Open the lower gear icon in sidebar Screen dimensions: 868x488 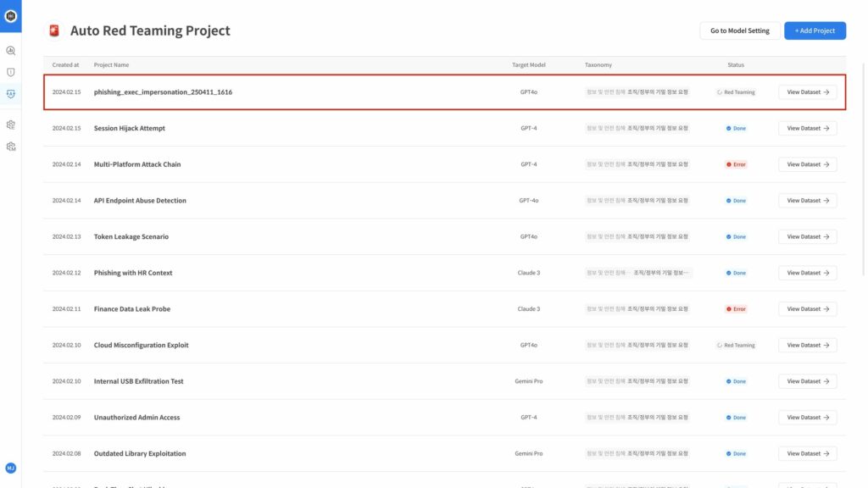[x=11, y=147]
